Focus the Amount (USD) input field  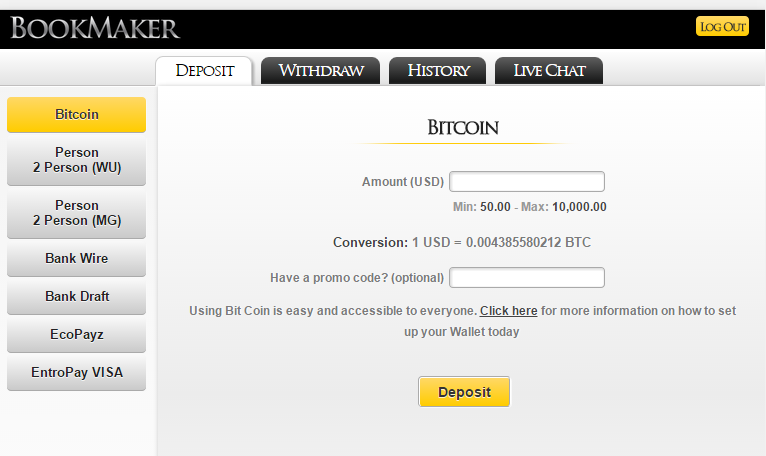pos(527,181)
